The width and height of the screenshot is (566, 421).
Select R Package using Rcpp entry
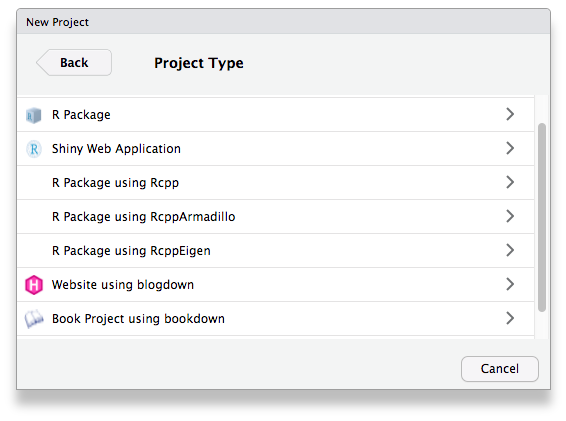coord(275,183)
